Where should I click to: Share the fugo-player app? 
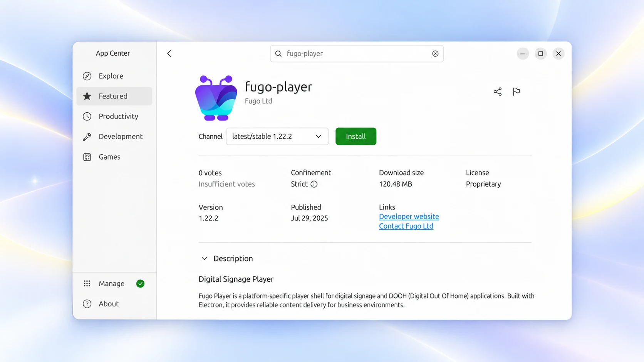(x=498, y=92)
